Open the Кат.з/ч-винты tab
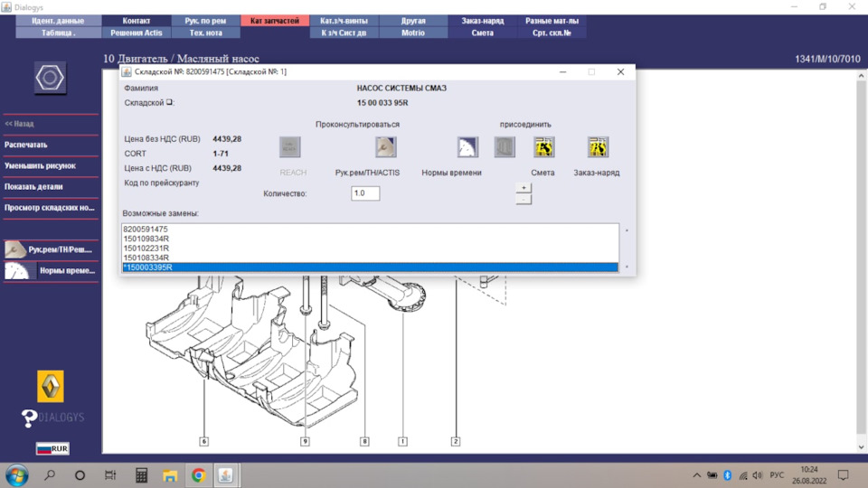This screenshot has width=868, height=488. pyautogui.click(x=344, y=21)
